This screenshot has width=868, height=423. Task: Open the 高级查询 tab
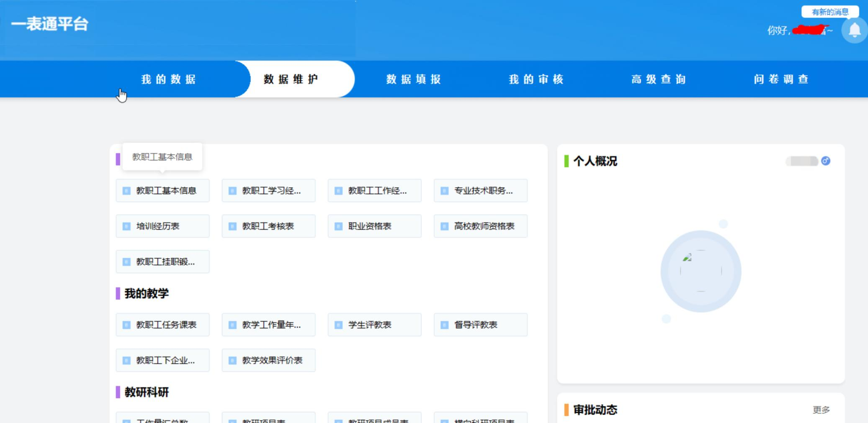coord(658,79)
